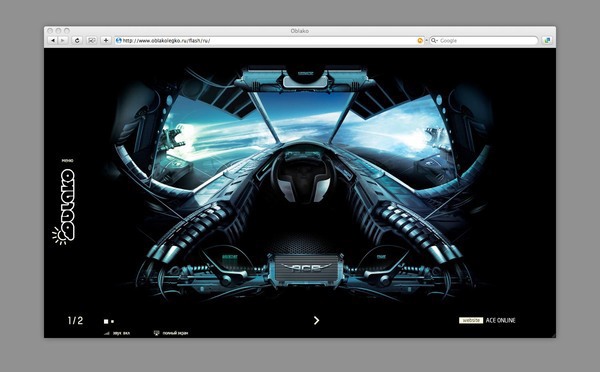Click the URL address field
Image resolution: width=600 pixels, height=372 pixels.
[268, 41]
